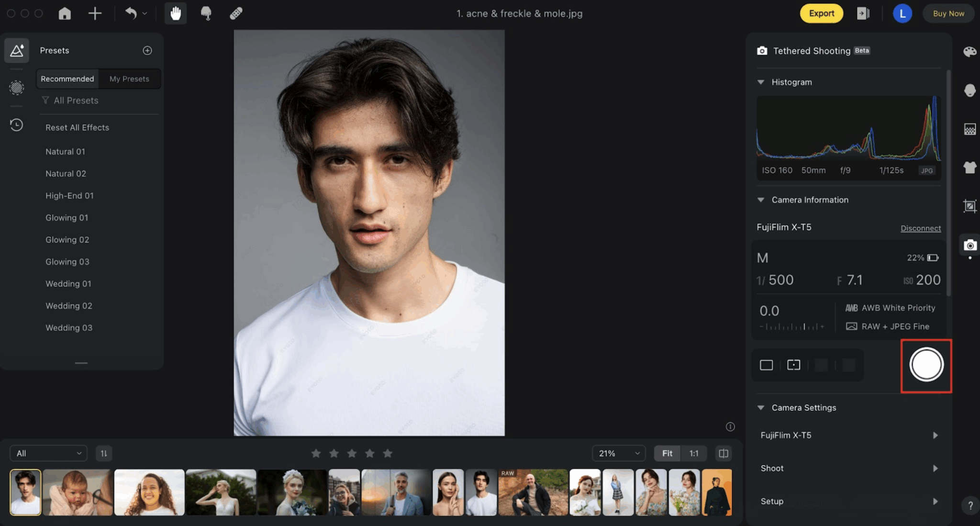Open the 21% zoom level dropdown
The height and width of the screenshot is (526, 980).
[618, 453]
